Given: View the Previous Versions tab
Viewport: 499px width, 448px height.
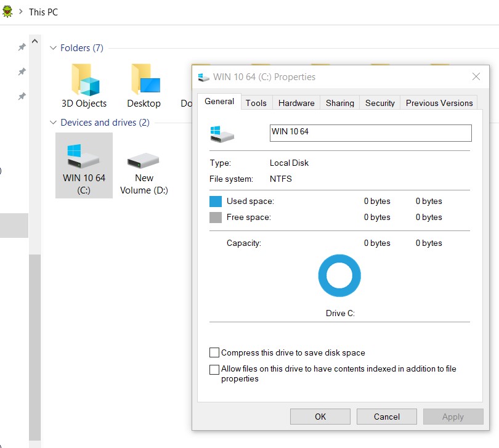Looking at the screenshot, I should click(x=439, y=103).
